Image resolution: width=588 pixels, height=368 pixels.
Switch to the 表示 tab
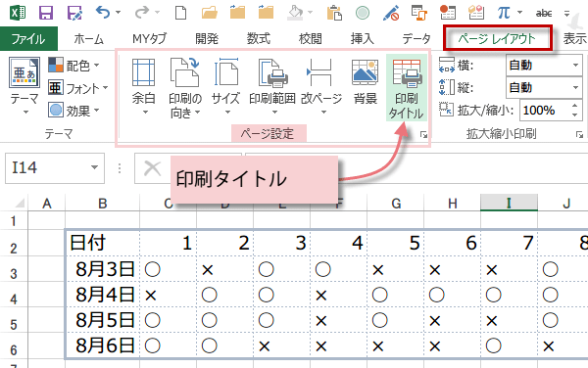pyautogui.click(x=574, y=38)
